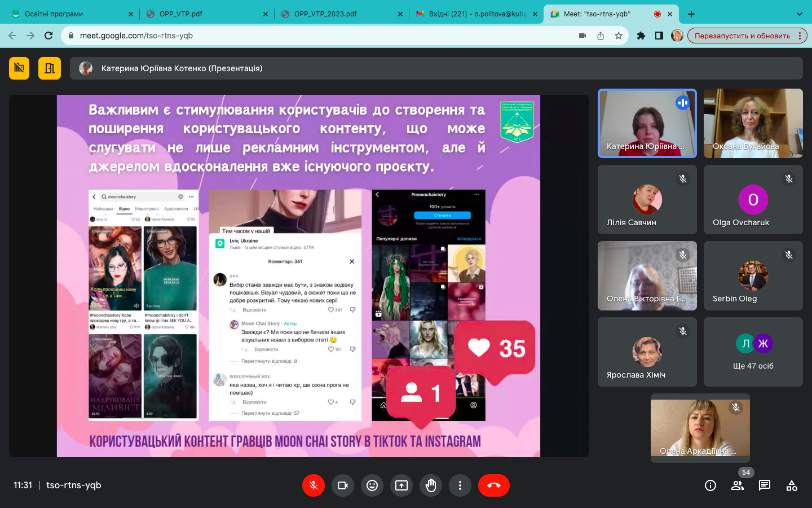Open the Ще 47 осіб tile
The image size is (812, 508).
coord(753,352)
